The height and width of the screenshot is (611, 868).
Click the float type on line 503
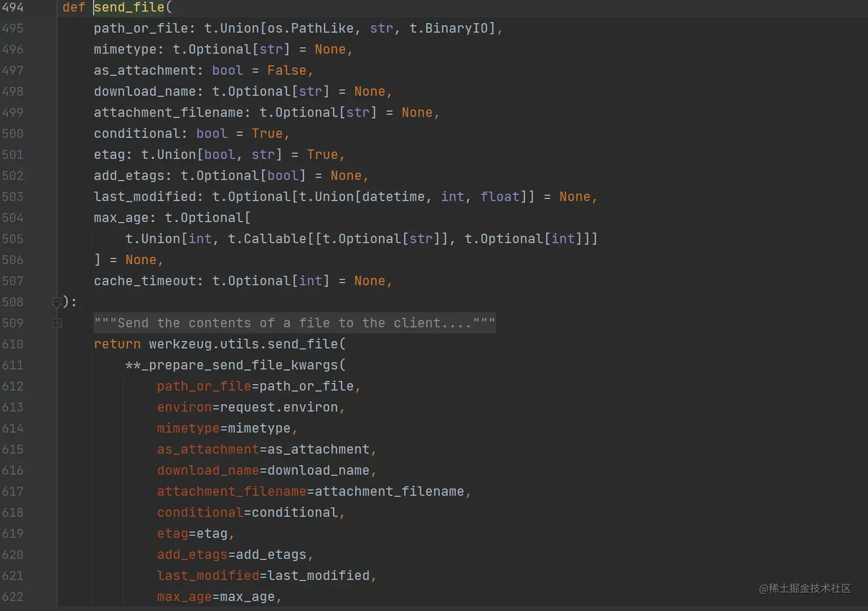(x=500, y=197)
